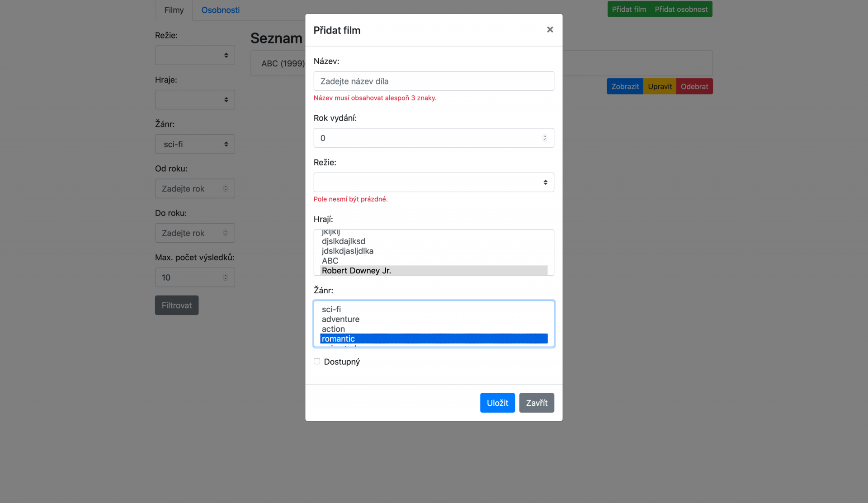Expand the sidebar Žánr sci-fi dropdown
The height and width of the screenshot is (503, 868).
195,144
